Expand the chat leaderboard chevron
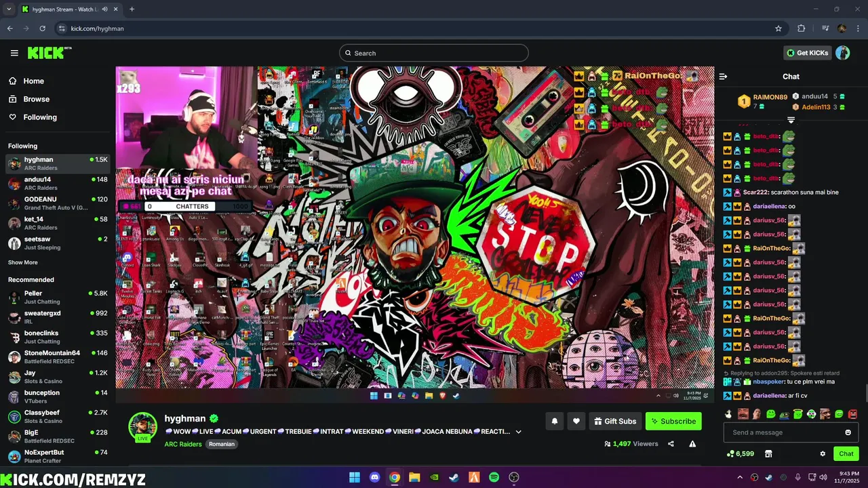Viewport: 868px width, 488px height. [x=791, y=120]
